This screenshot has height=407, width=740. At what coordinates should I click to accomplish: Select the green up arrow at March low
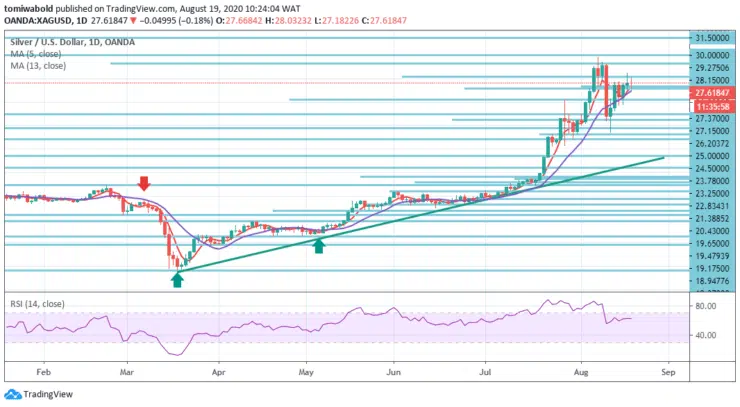coord(177,280)
